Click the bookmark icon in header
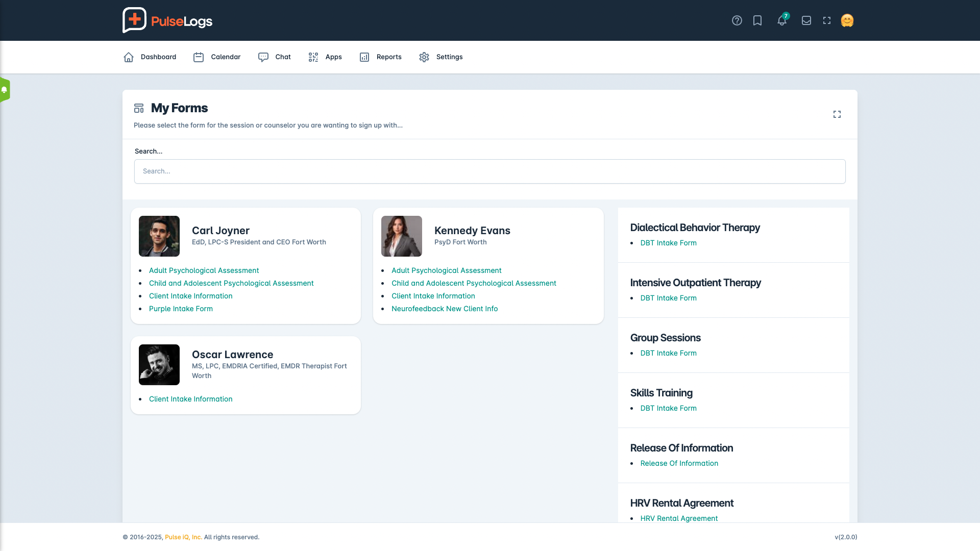980x551 pixels. pyautogui.click(x=757, y=20)
